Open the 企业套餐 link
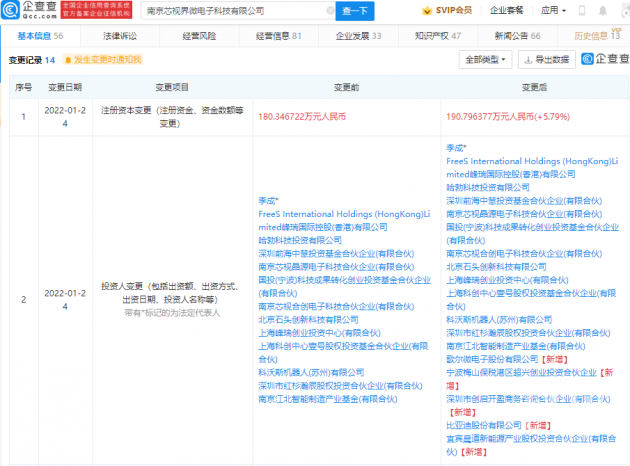The image size is (630, 466). [507, 10]
